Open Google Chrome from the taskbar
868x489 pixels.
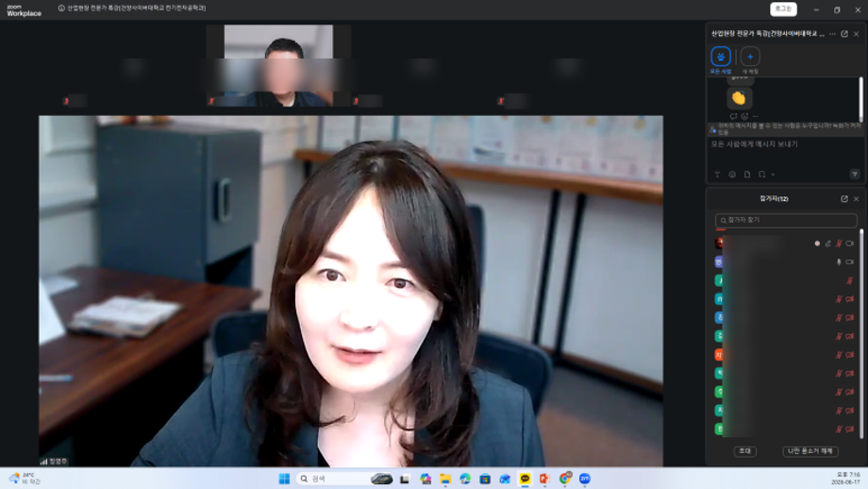(564, 479)
